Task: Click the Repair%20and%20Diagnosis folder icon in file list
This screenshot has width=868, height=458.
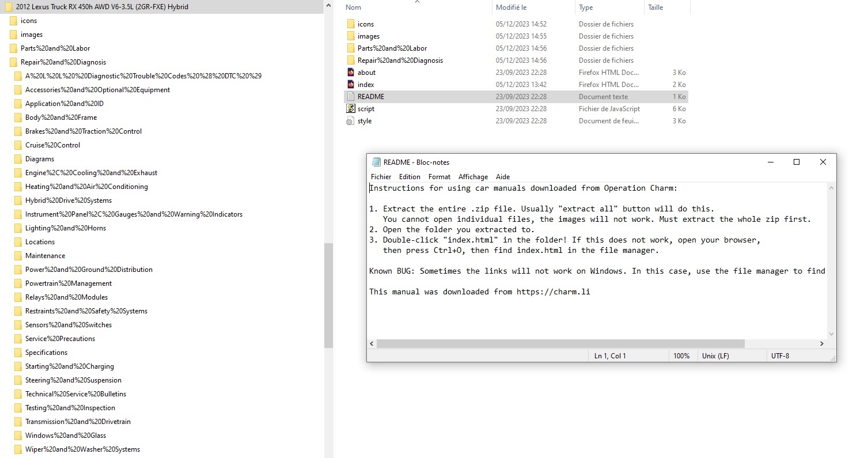Action: point(350,60)
